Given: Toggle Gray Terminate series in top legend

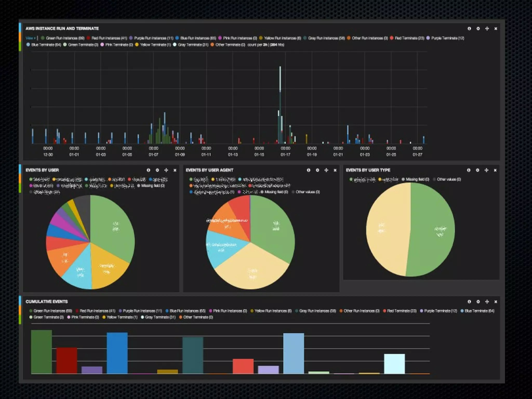Looking at the screenshot, I should pos(193,45).
